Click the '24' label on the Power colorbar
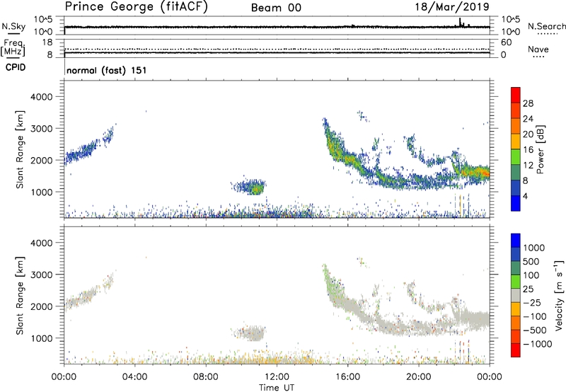Image resolution: width=566 pixels, height=392 pixels. tap(528, 119)
